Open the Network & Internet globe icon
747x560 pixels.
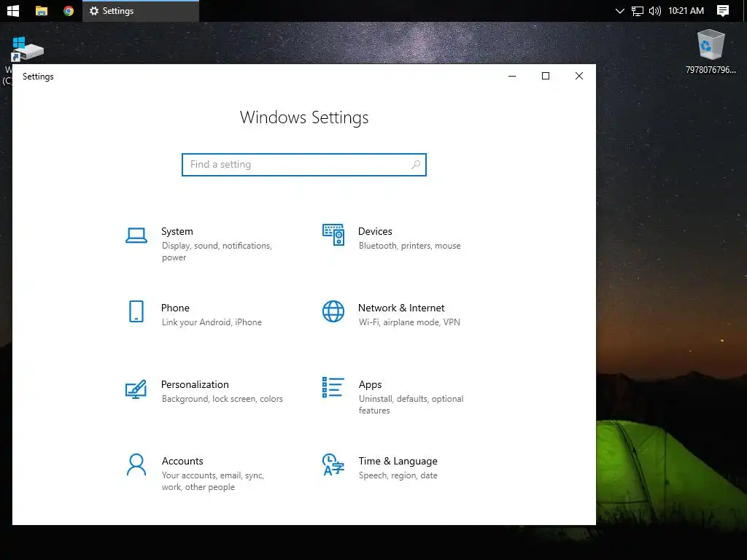[x=333, y=311]
